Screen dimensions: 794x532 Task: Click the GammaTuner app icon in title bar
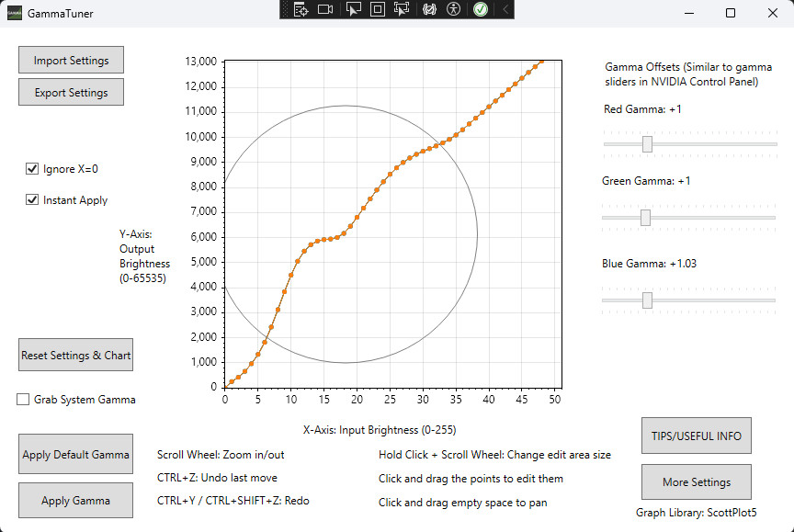click(14, 13)
